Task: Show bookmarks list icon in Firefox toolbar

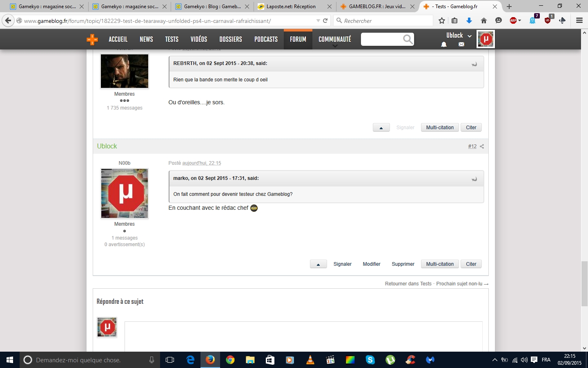Action: [454, 20]
